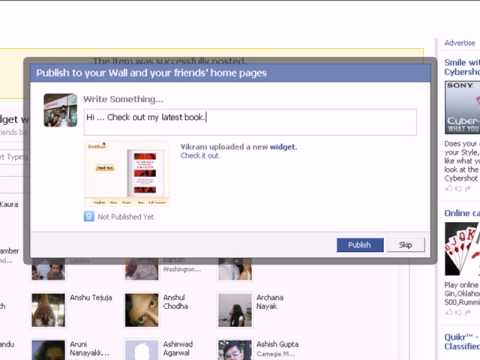Image resolution: width=480 pixels, height=360 pixels.
Task: Click the Publish dialog title bar
Action: click(230, 73)
